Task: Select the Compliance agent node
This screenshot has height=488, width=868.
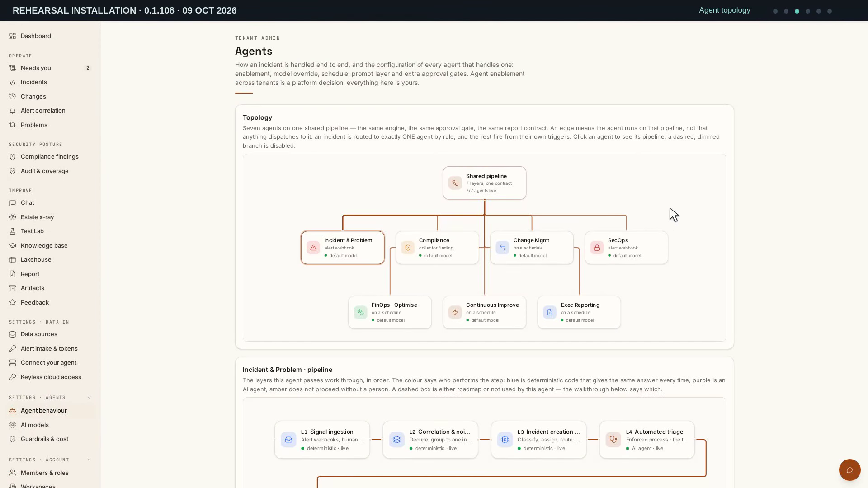Action: pyautogui.click(x=437, y=248)
